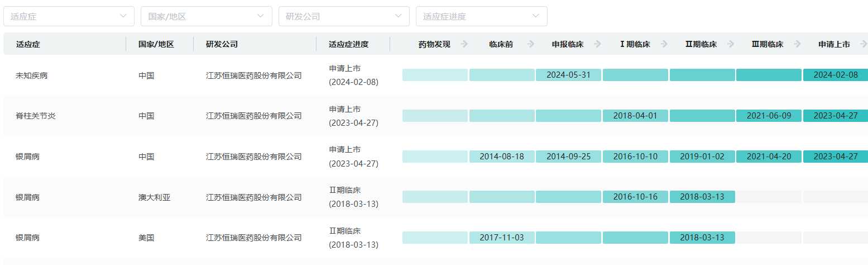
Task: Select the 2017-11-03 date bar
Action: pyautogui.click(x=502, y=238)
